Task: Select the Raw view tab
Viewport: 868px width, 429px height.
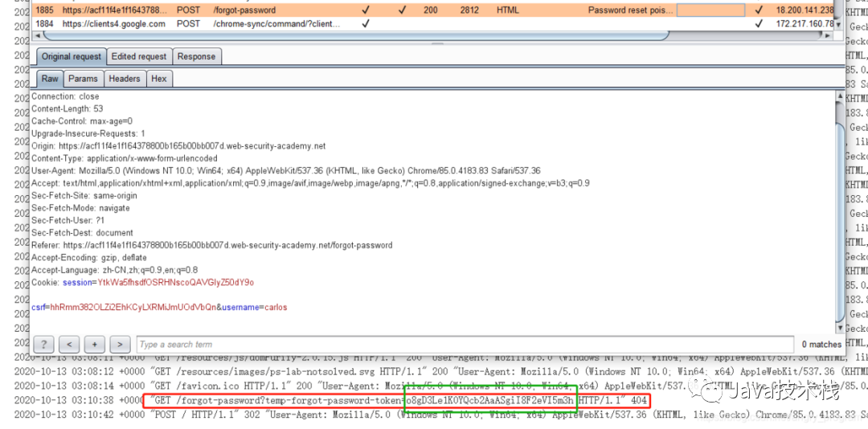Action: [50, 79]
